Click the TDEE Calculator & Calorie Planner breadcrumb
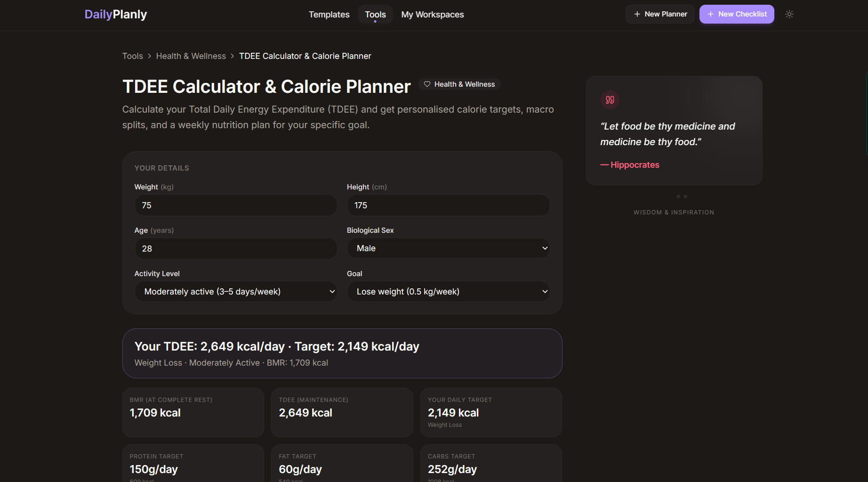 tap(305, 56)
